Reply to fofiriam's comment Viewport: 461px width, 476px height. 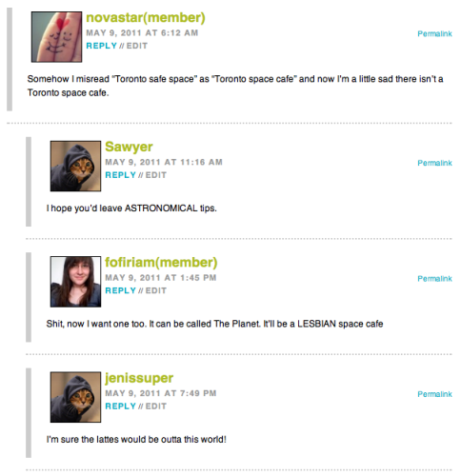121,290
